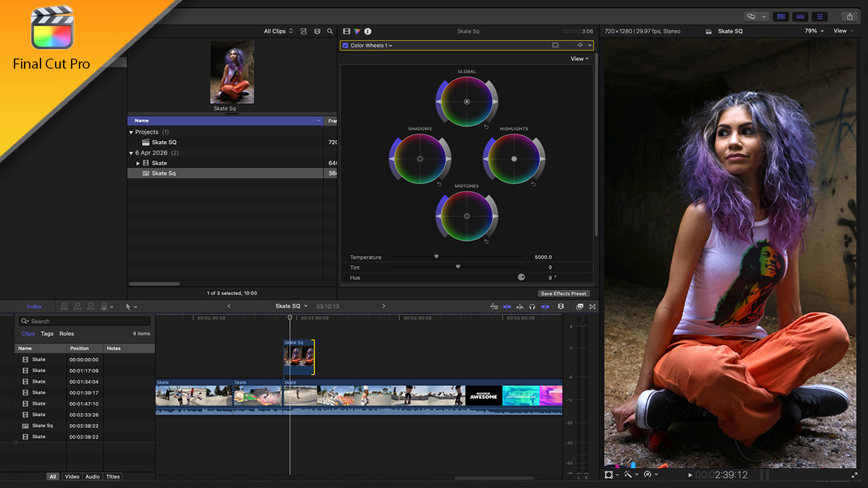The width and height of the screenshot is (868, 488).
Task: Switch to the Tags tab in the Index
Action: click(x=47, y=333)
